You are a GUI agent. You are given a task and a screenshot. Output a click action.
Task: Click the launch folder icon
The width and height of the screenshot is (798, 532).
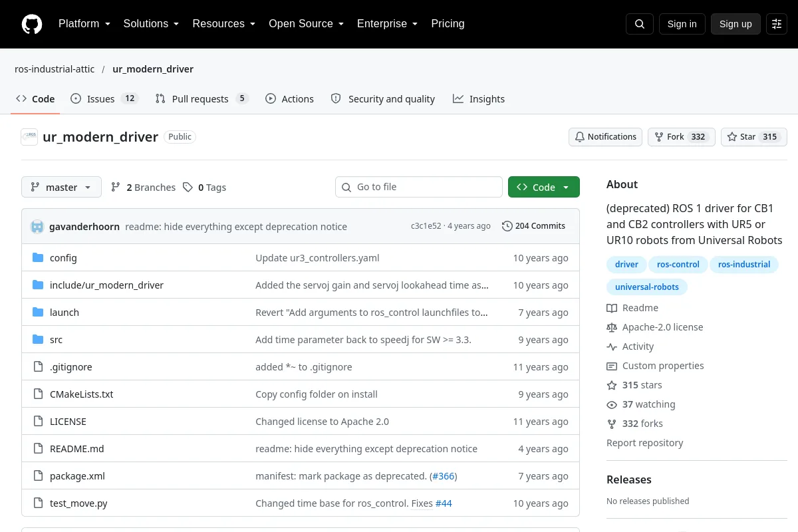pyautogui.click(x=38, y=312)
